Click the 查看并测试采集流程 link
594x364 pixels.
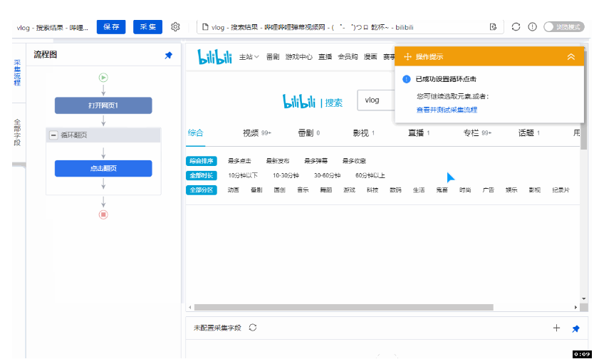click(x=447, y=110)
